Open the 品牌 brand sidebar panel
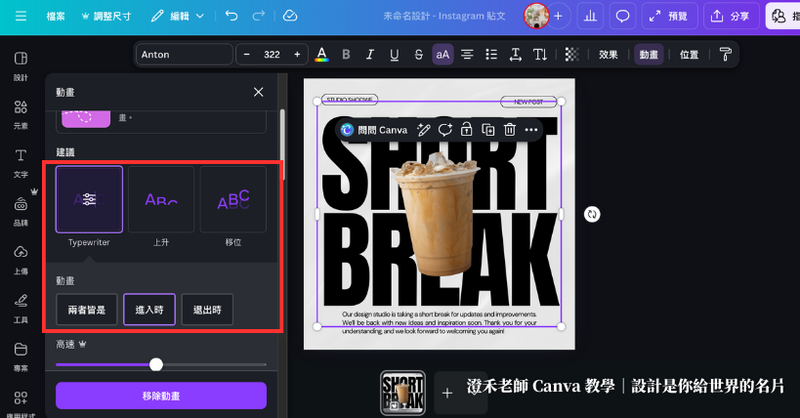This screenshot has width=800, height=418. point(20,211)
